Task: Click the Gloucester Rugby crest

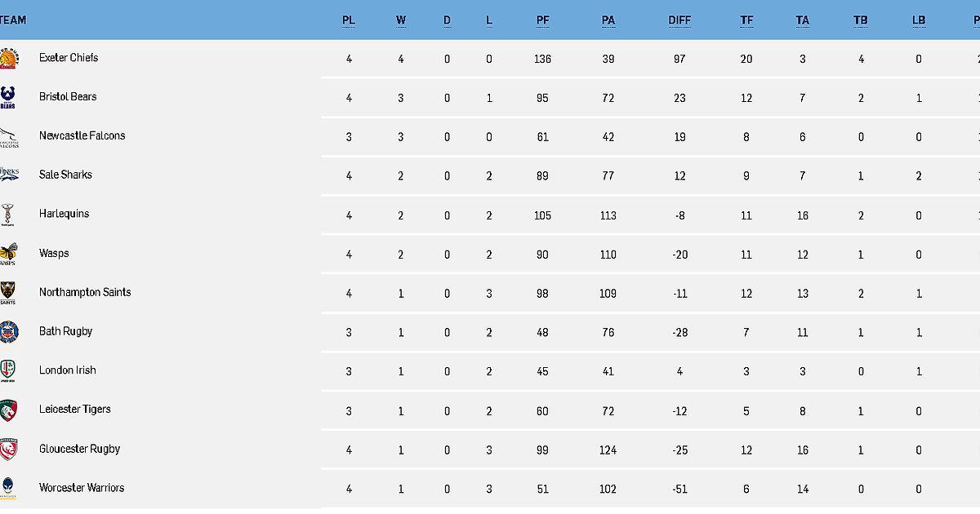Action: pos(7,450)
